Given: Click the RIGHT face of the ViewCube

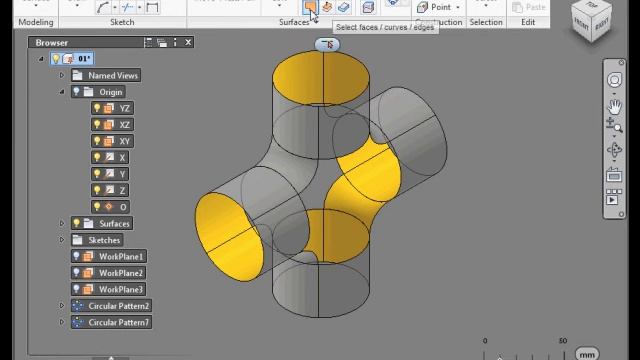Looking at the screenshot, I should click(x=602, y=24).
